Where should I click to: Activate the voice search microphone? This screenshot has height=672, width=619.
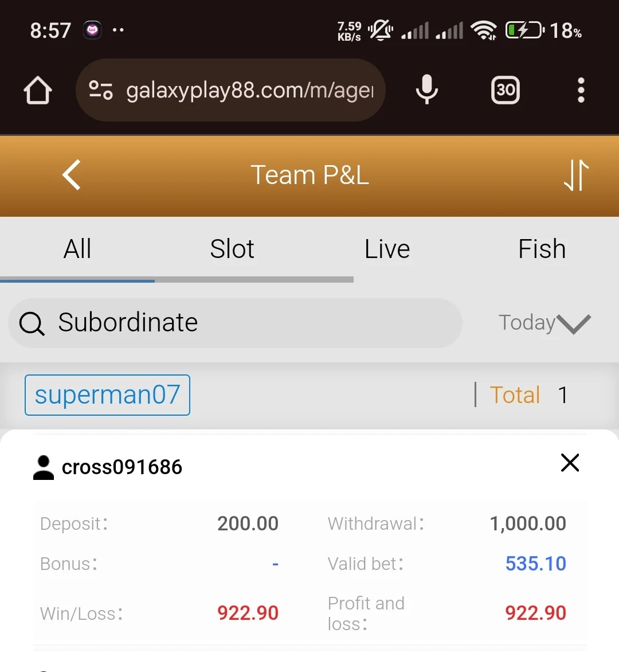coord(426,89)
